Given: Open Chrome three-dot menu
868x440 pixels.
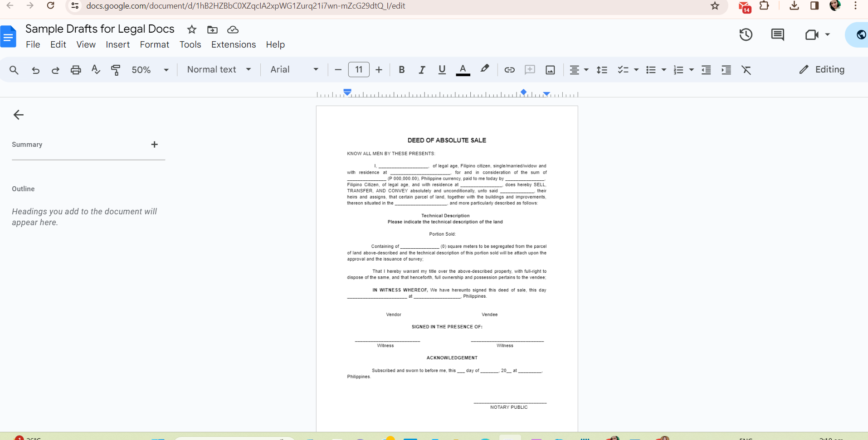Looking at the screenshot, I should (855, 6).
